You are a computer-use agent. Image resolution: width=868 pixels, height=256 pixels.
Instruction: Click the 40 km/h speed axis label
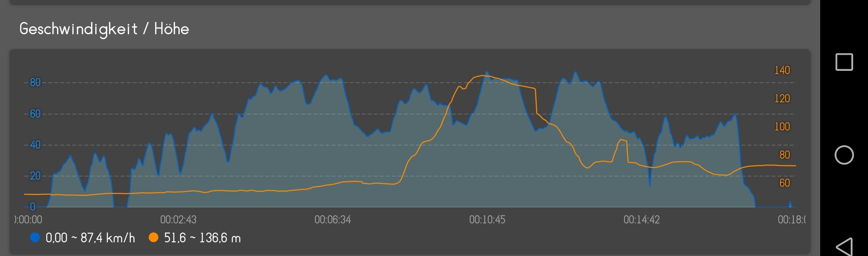pyautogui.click(x=35, y=145)
